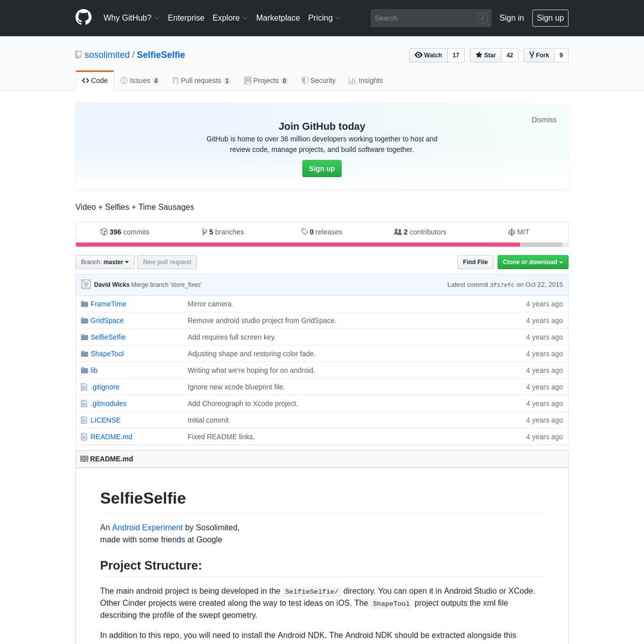Open the stargazers count 42
Image resolution: width=644 pixels, height=644 pixels.
(509, 55)
